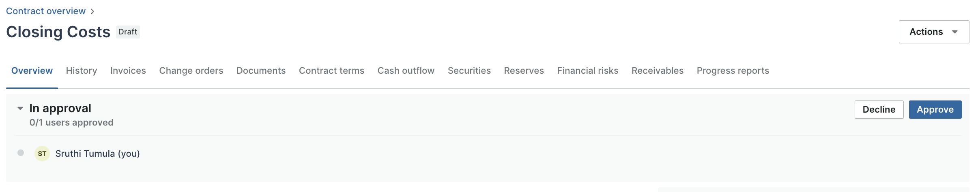View the Receivables tab
The image size is (980, 192).
point(658,70)
